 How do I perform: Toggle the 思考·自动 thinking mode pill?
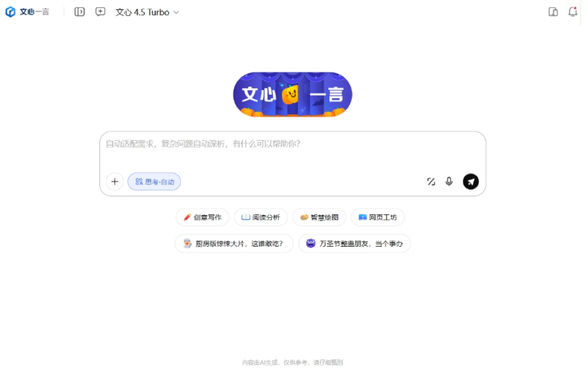[154, 181]
